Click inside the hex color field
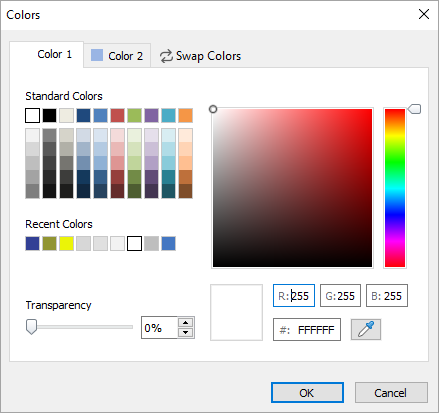439x413 pixels. point(307,329)
